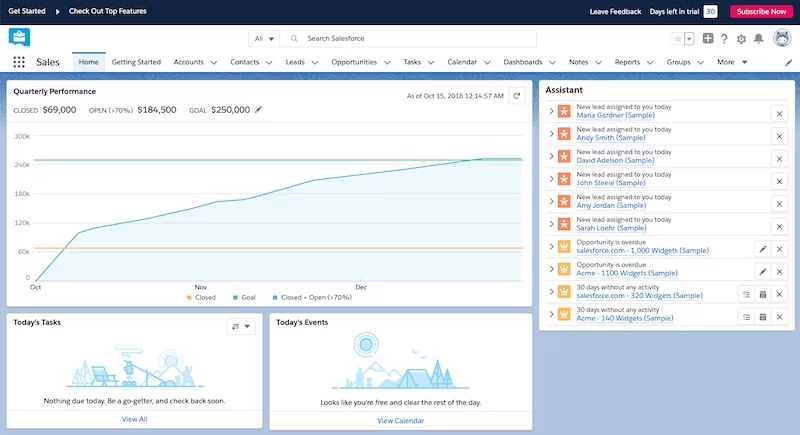The width and height of the screenshot is (800, 435).
Task: Open Sarah Loehr (Sample) lead link
Action: (x=611, y=228)
